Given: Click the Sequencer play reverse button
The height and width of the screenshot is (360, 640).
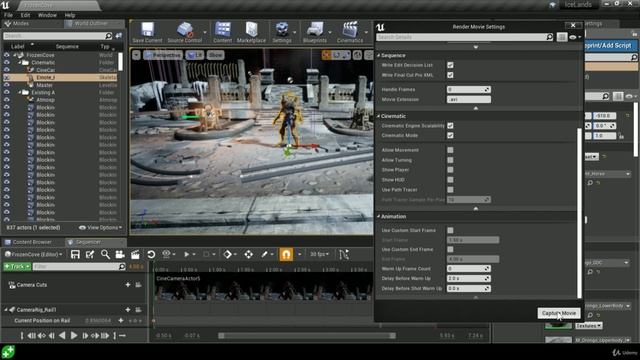Looking at the screenshot, I should [62, 336].
